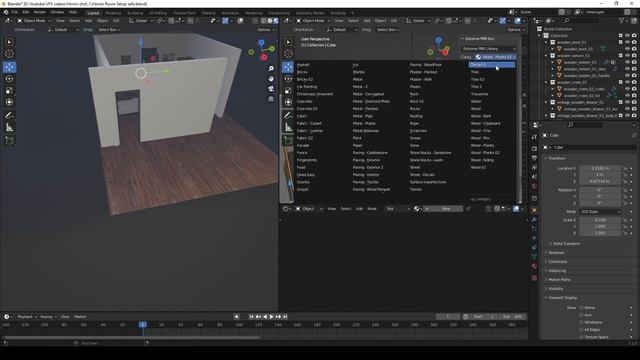The image size is (640, 360).
Task: Open the XYZ Euler rotation mode dropdown
Action: (x=600, y=212)
